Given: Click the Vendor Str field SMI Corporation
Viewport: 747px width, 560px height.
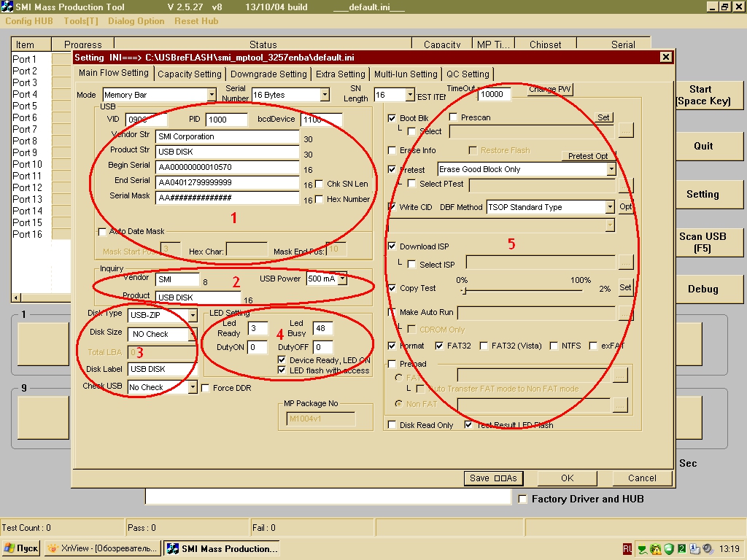Looking at the screenshot, I should 228,136.
